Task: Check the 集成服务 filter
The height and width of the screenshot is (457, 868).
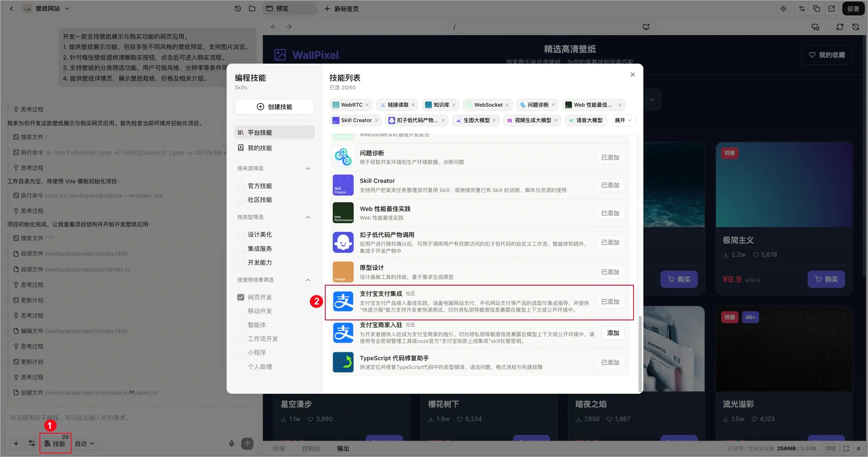Action: point(241,249)
